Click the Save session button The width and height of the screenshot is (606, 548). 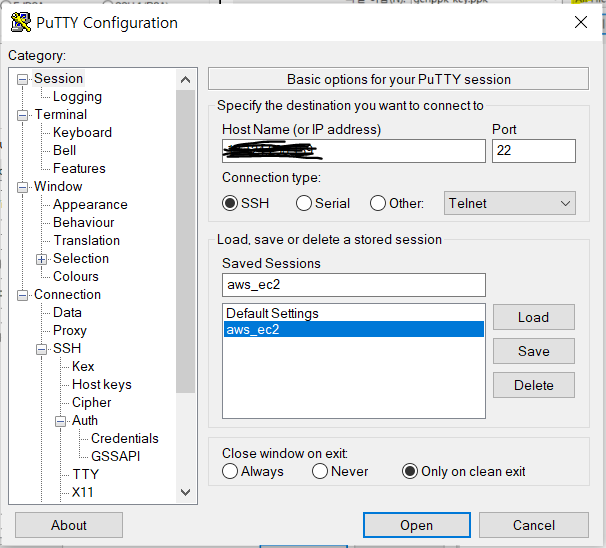pos(534,351)
